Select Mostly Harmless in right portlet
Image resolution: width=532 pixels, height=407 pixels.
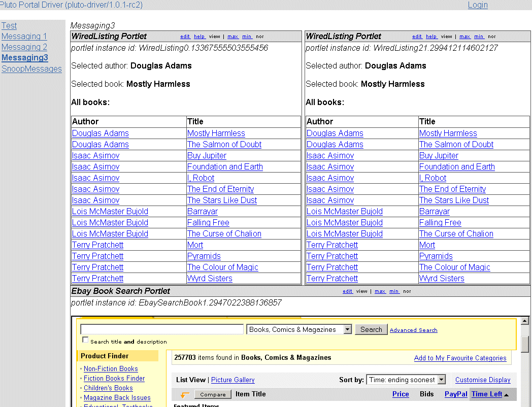pos(448,133)
